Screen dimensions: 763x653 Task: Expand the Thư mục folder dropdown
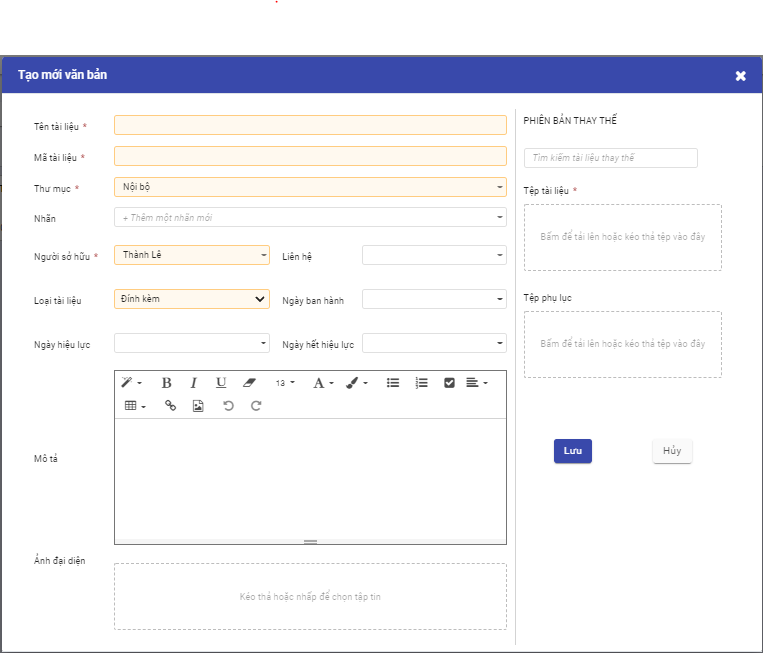(x=310, y=186)
